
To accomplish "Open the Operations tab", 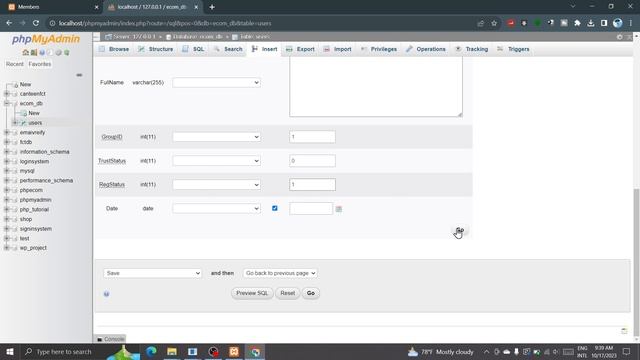I will [426, 49].
